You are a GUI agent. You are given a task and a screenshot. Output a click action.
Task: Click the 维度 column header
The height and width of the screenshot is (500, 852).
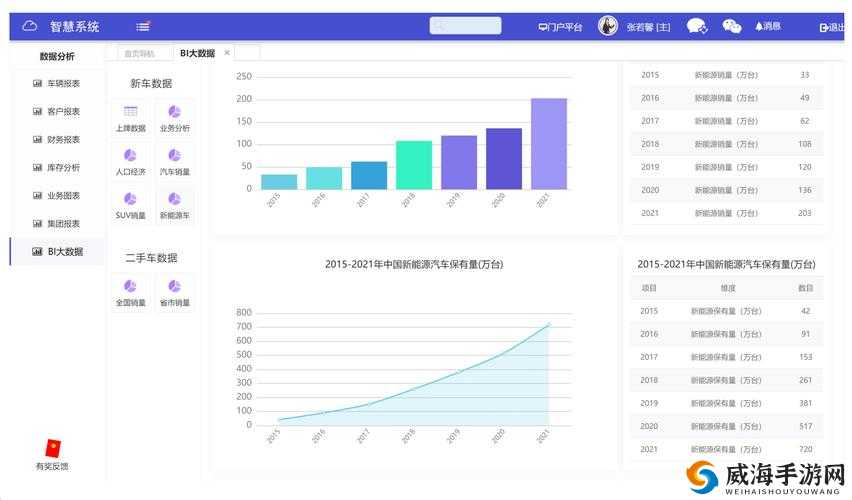point(727,288)
